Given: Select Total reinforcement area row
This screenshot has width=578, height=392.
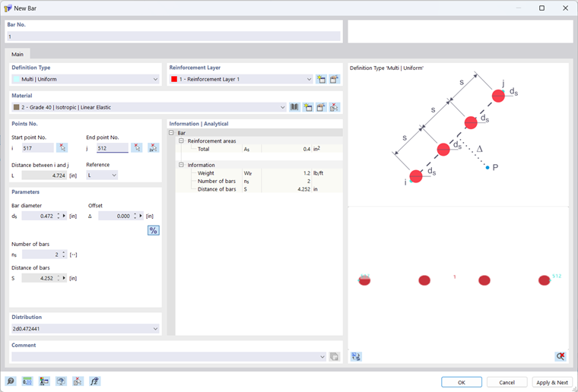Looking at the screenshot, I should tap(259, 149).
